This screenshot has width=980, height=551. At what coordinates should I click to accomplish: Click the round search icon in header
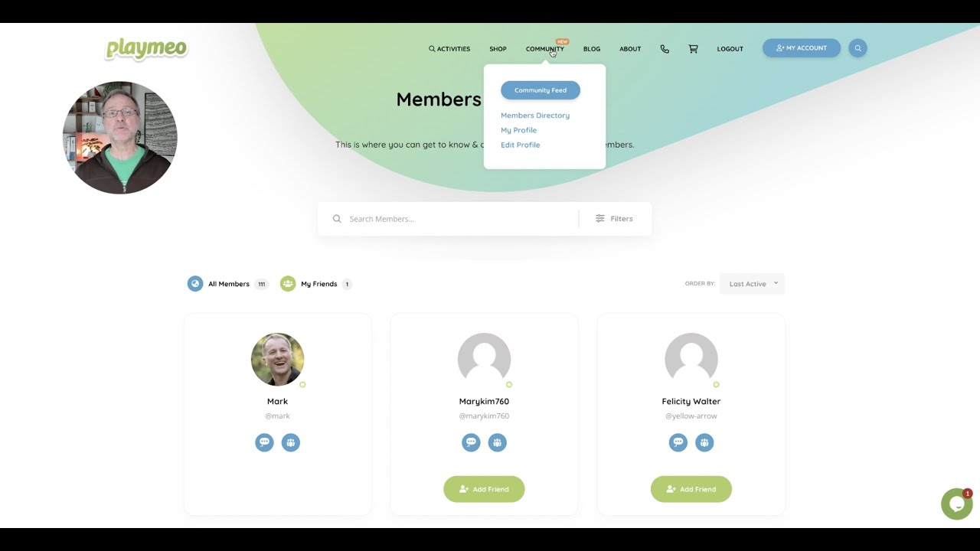(x=857, y=48)
